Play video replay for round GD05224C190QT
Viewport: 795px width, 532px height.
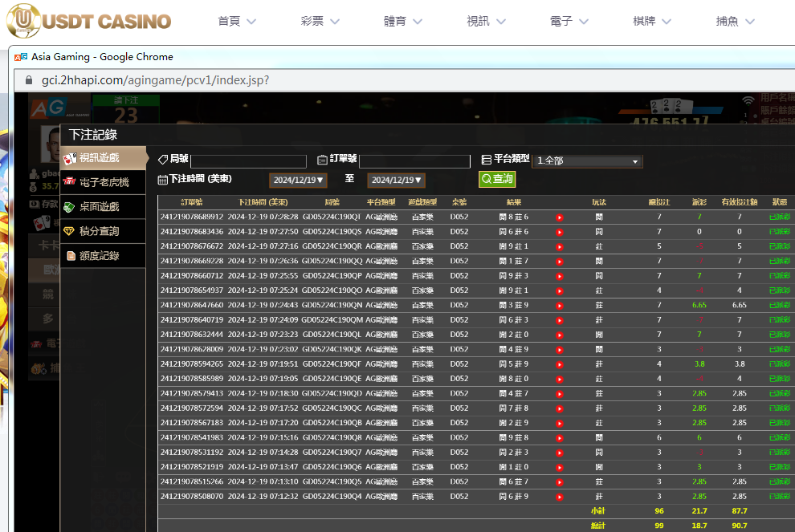[x=560, y=217]
